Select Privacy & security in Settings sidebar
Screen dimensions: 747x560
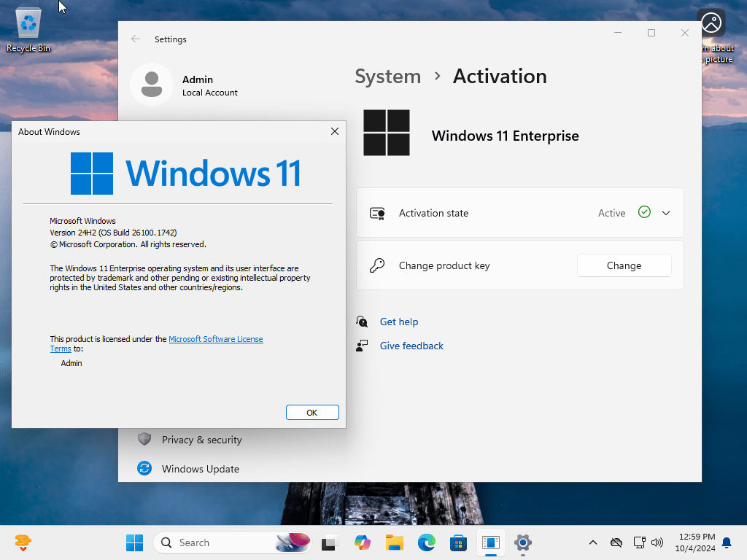pos(201,440)
